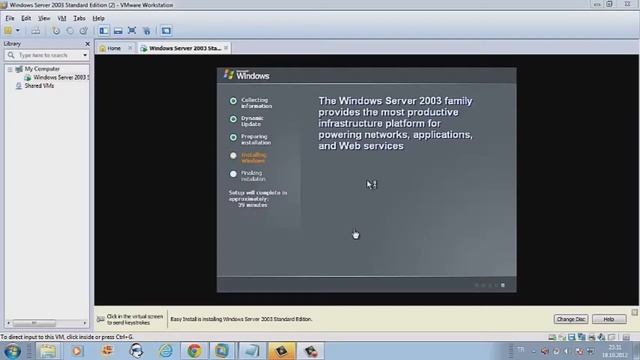Screen dimensions: 640x360
Task: Enter full screen mode icon
Action: click(x=132, y=31)
